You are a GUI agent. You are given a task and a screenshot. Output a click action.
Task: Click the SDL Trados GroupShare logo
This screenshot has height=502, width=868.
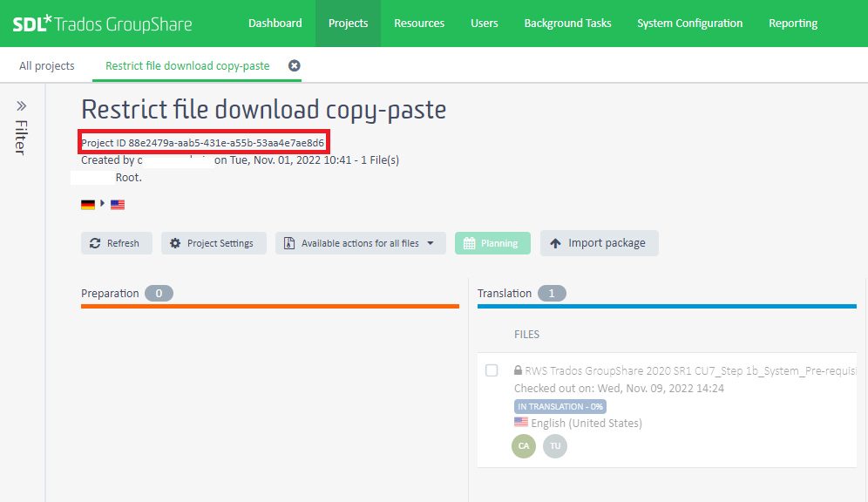103,24
